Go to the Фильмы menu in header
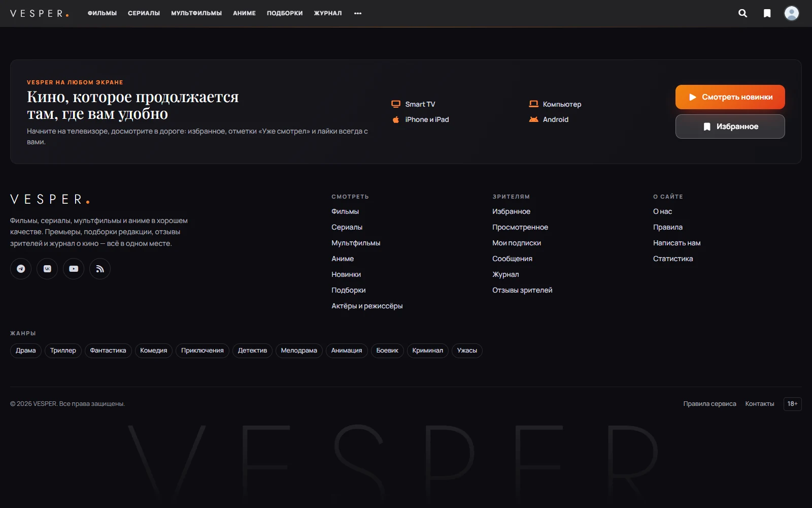The image size is (812, 508). pos(102,13)
